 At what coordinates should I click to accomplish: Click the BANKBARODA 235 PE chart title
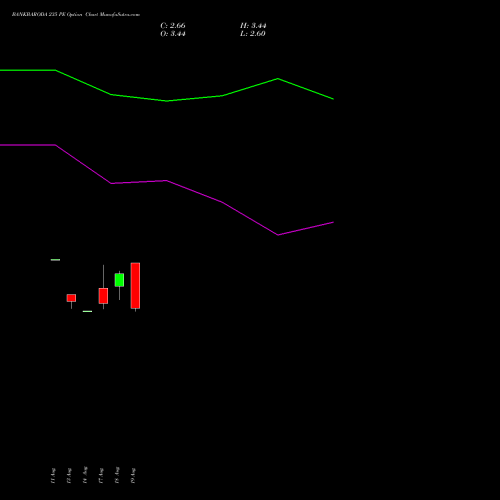pyautogui.click(x=76, y=15)
